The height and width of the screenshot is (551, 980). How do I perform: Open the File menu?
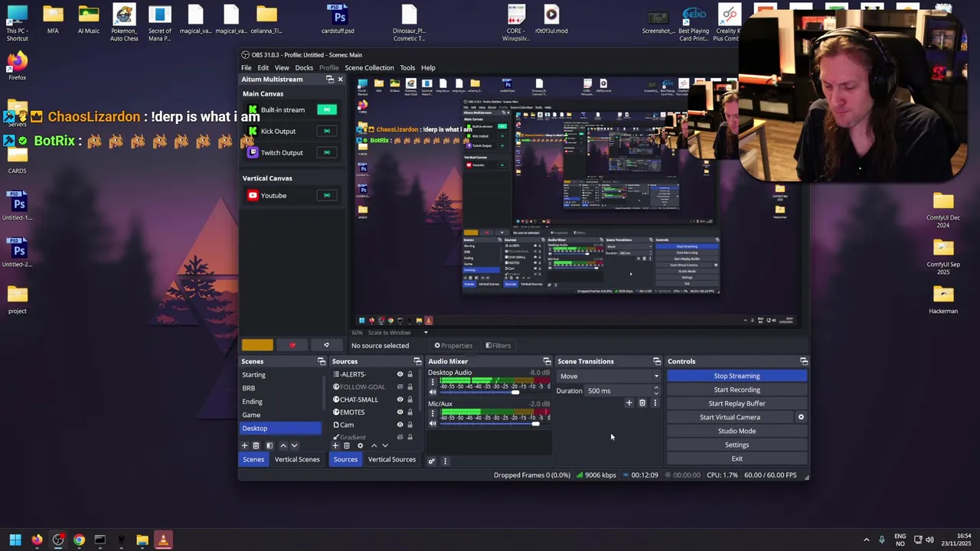point(247,67)
